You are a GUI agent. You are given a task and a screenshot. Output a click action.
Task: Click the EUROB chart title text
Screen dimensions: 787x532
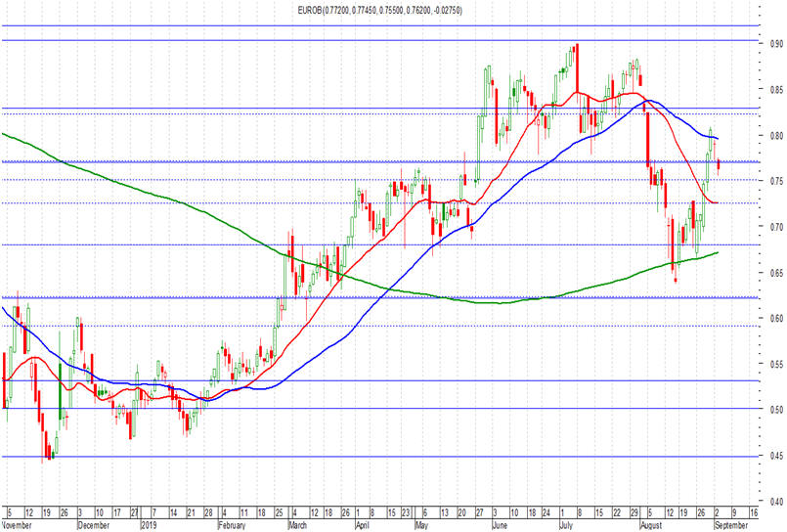tap(380, 10)
